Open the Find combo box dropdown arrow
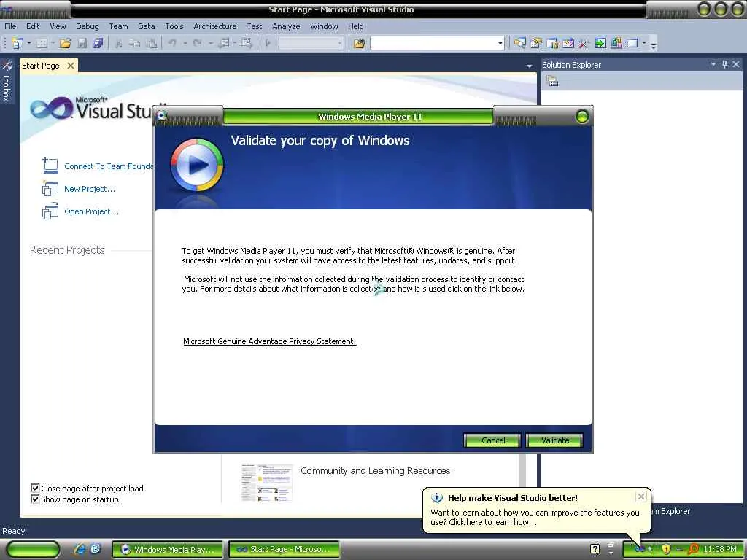 [x=500, y=43]
